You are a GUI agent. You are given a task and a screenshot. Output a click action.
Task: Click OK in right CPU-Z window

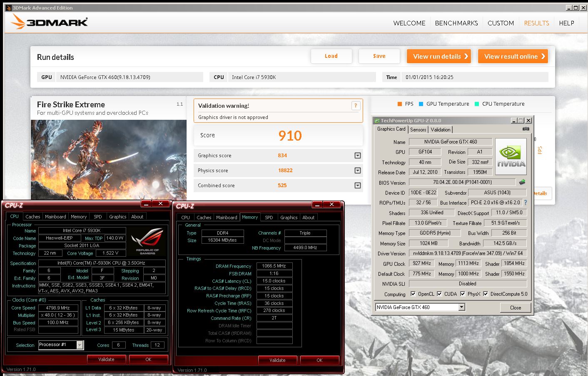[319, 360]
